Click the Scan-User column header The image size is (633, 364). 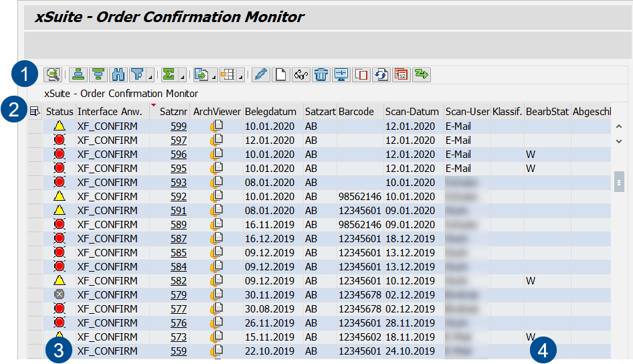click(x=467, y=111)
